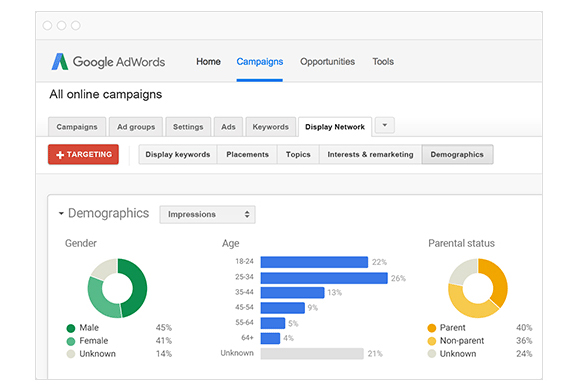Open the Tools navigation item
Image resolution: width=579 pixels, height=388 pixels.
click(383, 62)
